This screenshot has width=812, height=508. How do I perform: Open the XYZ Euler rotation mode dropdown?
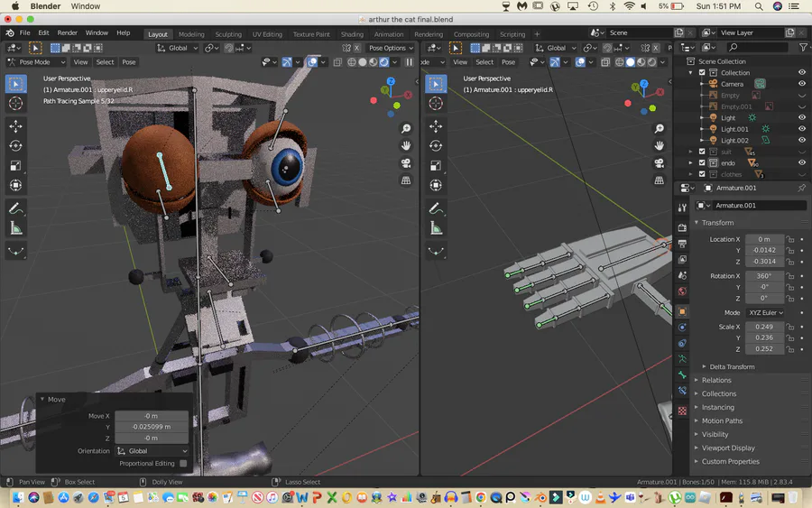click(765, 313)
